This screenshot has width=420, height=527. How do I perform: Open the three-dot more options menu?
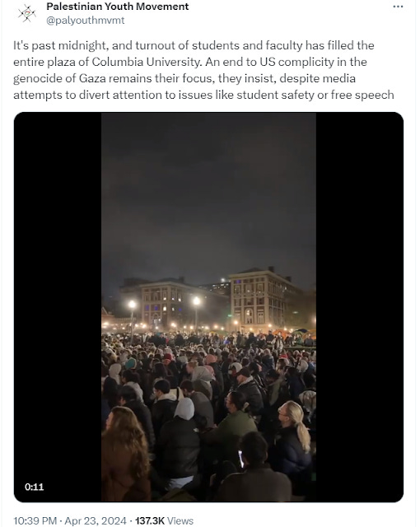(x=398, y=7)
